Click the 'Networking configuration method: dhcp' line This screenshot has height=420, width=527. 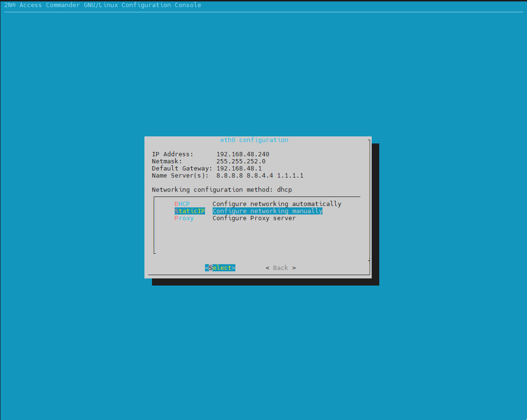tap(222, 190)
